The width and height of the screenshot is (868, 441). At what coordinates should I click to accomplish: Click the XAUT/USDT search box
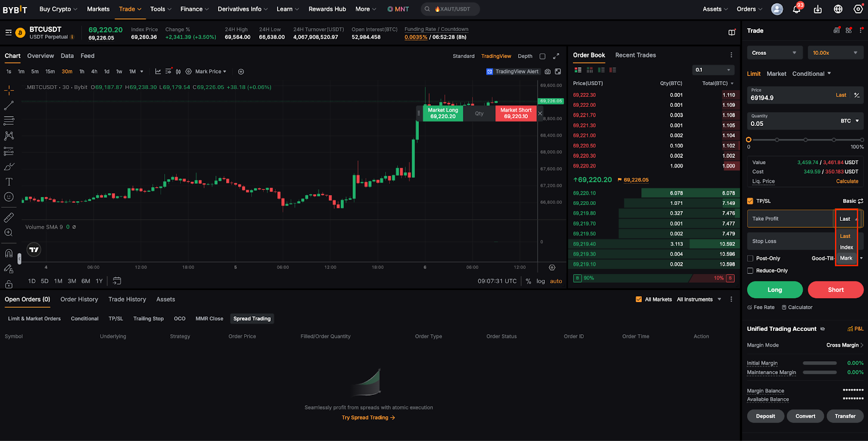click(450, 9)
